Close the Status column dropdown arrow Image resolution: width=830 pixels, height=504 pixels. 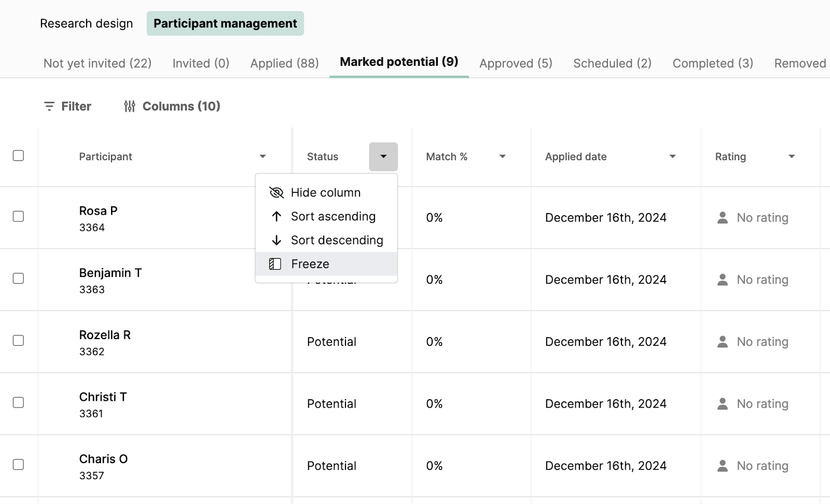[383, 157]
